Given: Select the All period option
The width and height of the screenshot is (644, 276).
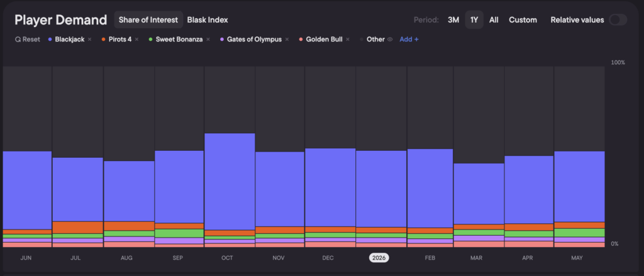Looking at the screenshot, I should pos(494,19).
